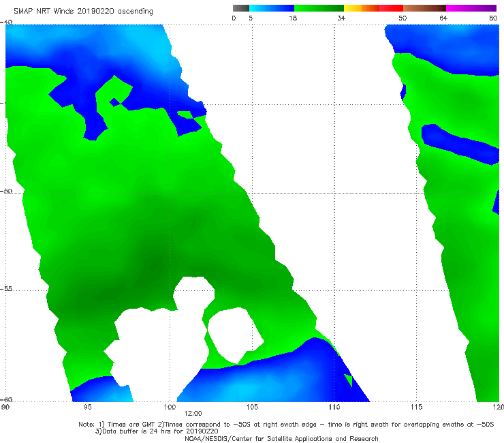Click the yellow-orange segment of the color bar
The height and width of the screenshot is (443, 504).
pyautogui.click(x=362, y=8)
